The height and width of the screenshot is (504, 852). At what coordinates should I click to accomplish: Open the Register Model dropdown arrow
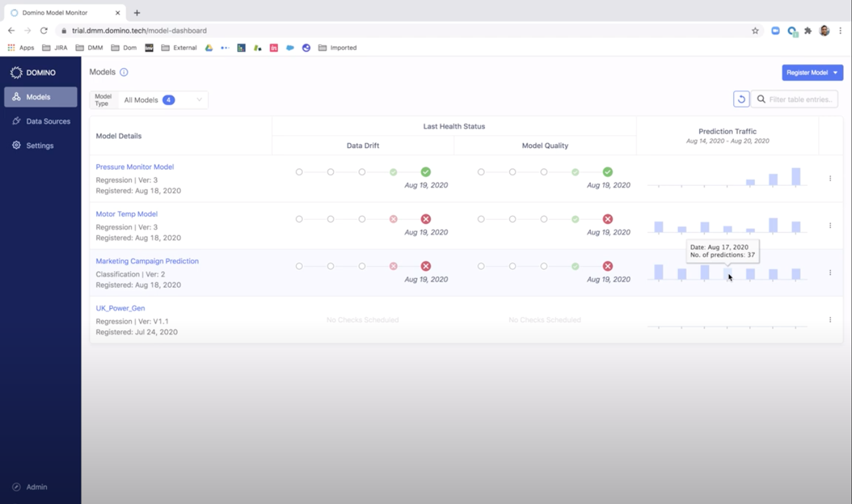tap(836, 73)
